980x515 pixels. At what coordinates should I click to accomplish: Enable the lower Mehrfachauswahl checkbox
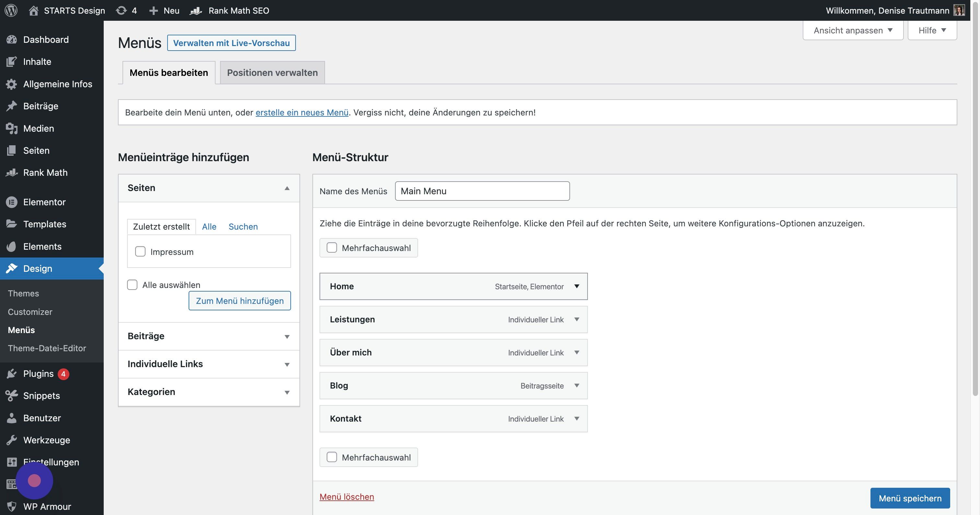click(332, 457)
